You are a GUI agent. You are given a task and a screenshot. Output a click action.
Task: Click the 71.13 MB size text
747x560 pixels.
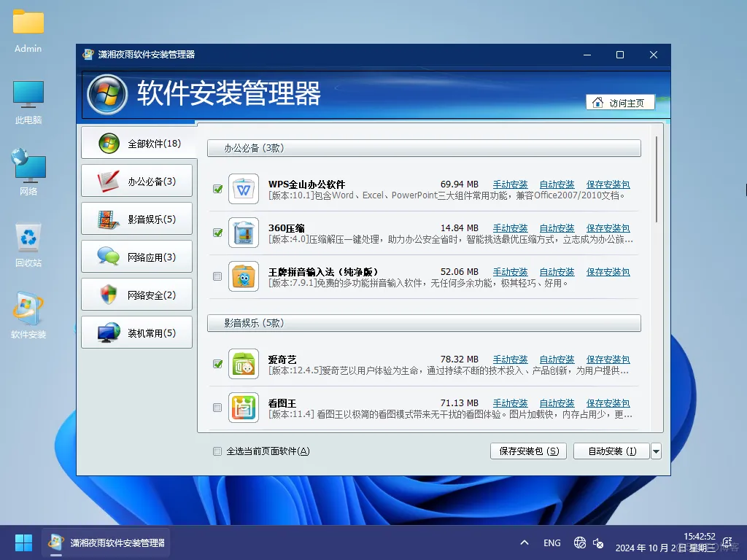click(x=460, y=403)
